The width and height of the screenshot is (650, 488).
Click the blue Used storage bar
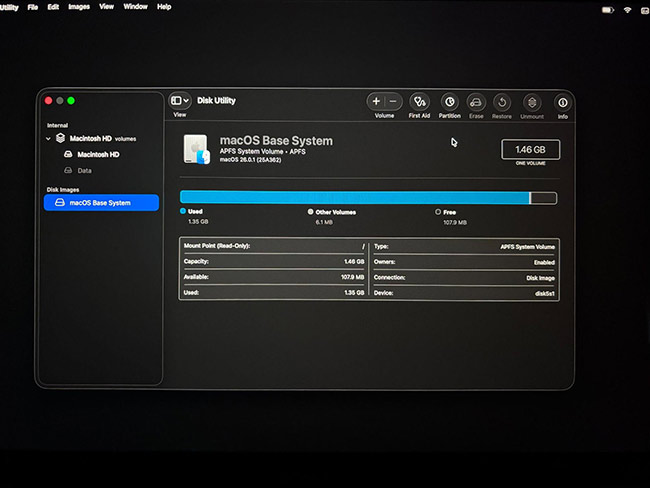click(x=355, y=198)
